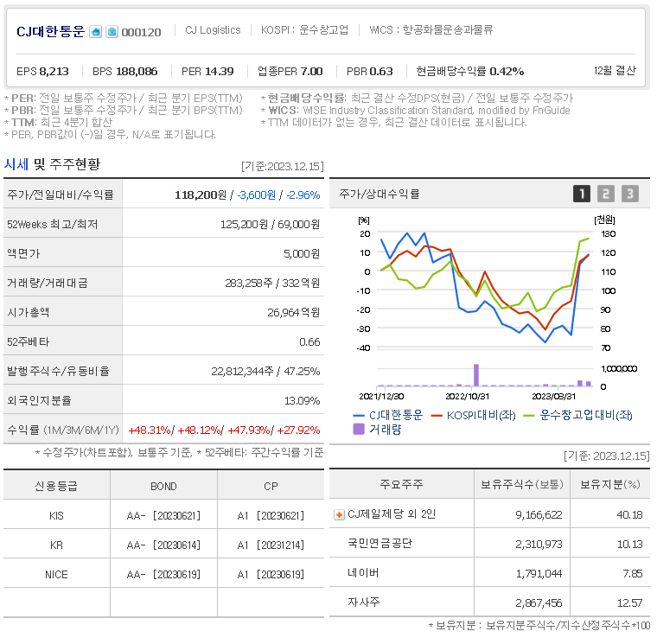The image size is (657, 644).
Task: Click [기준:2023.12.15] date above price table
Action: [x=283, y=166]
